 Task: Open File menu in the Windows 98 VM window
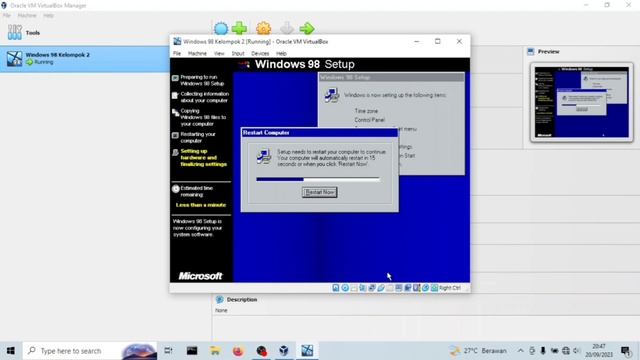point(177,53)
